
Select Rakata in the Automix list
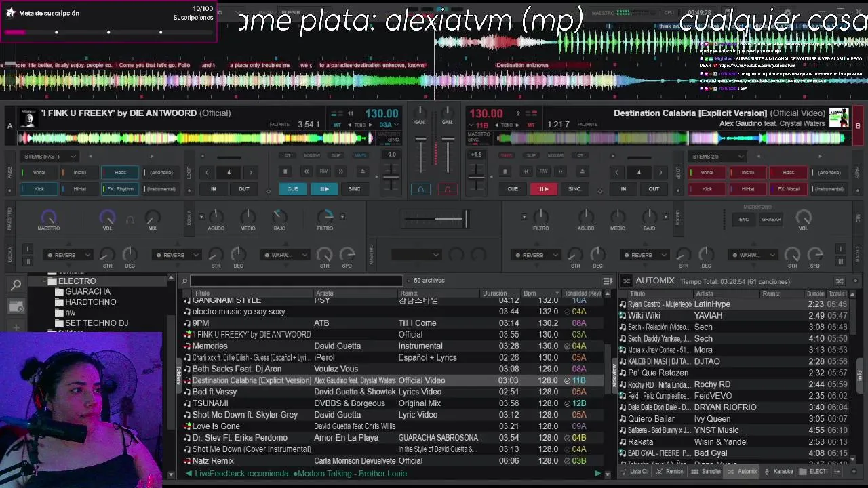[x=732, y=442]
